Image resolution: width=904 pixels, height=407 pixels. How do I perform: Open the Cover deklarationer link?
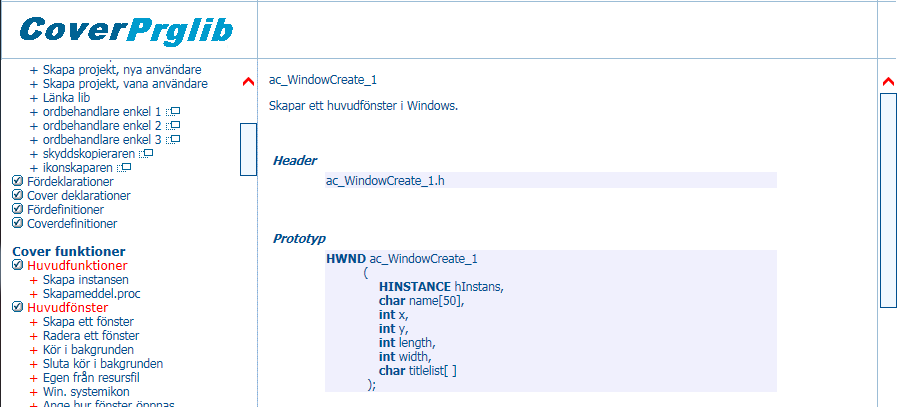[78, 195]
